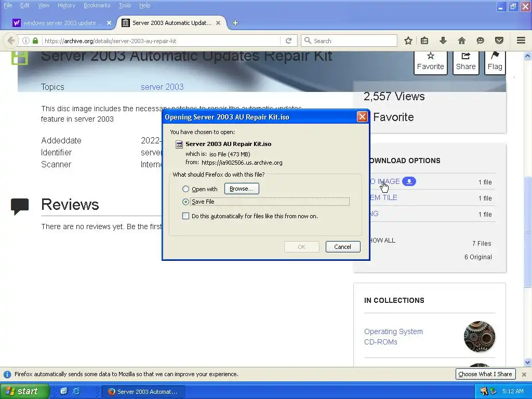This screenshot has width=532, height=399.
Task: Click the Share button
Action: pyautogui.click(x=466, y=62)
